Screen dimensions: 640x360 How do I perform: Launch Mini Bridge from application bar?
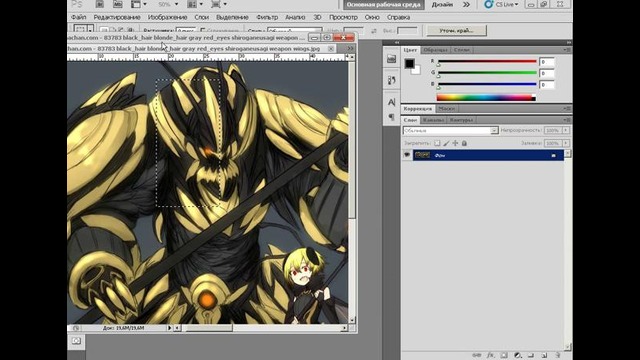118,4
